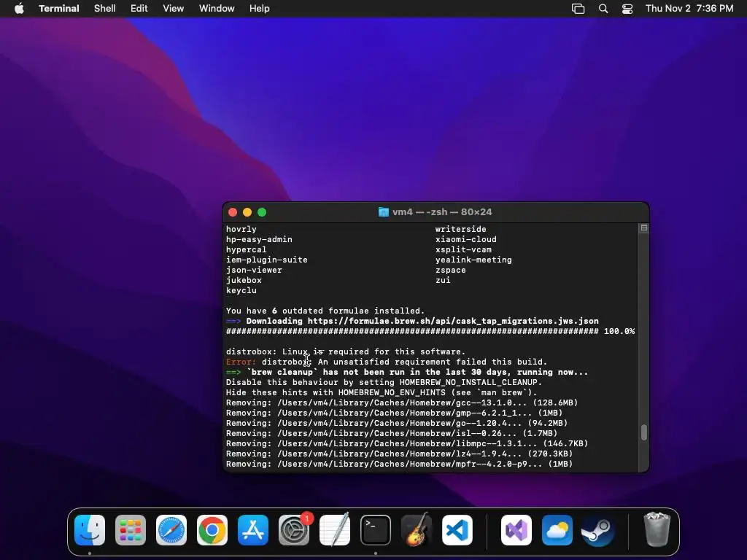Image resolution: width=747 pixels, height=560 pixels.
Task: Click the HOMEBREW_NO_ENV_HINTS hint line
Action: coord(382,393)
